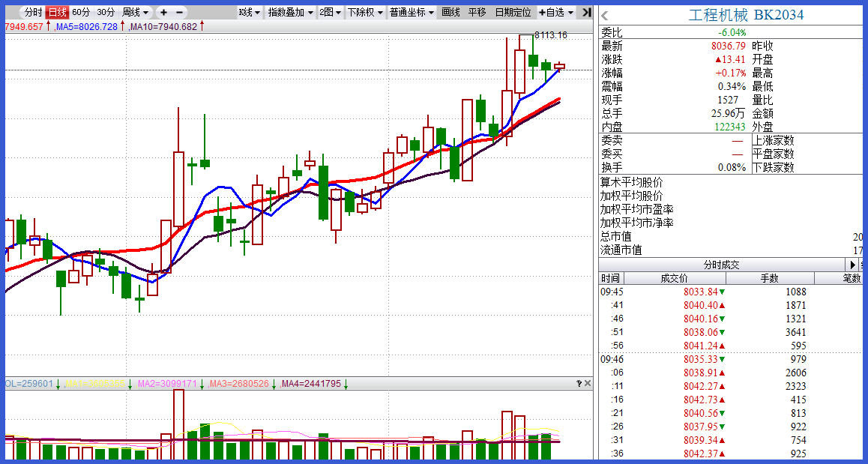Open the 指数叠加 dropdown

click(290, 13)
